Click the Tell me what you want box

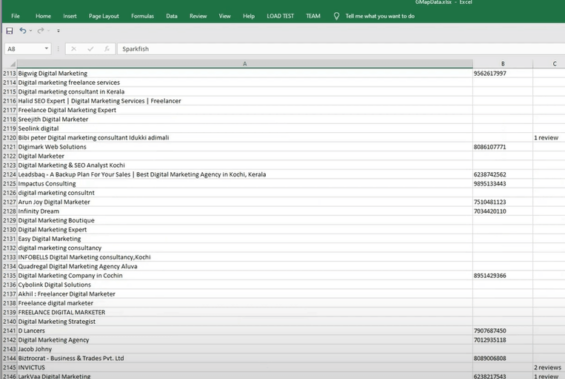point(380,16)
